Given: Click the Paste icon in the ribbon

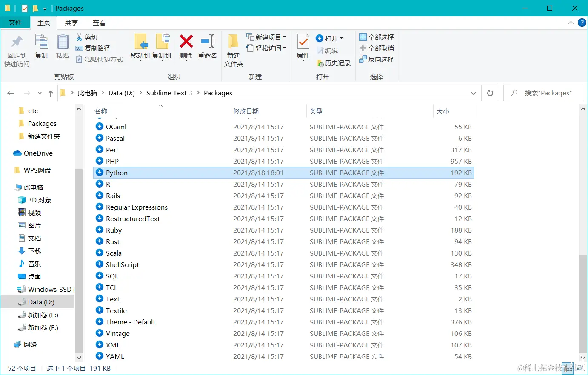Looking at the screenshot, I should (63, 42).
